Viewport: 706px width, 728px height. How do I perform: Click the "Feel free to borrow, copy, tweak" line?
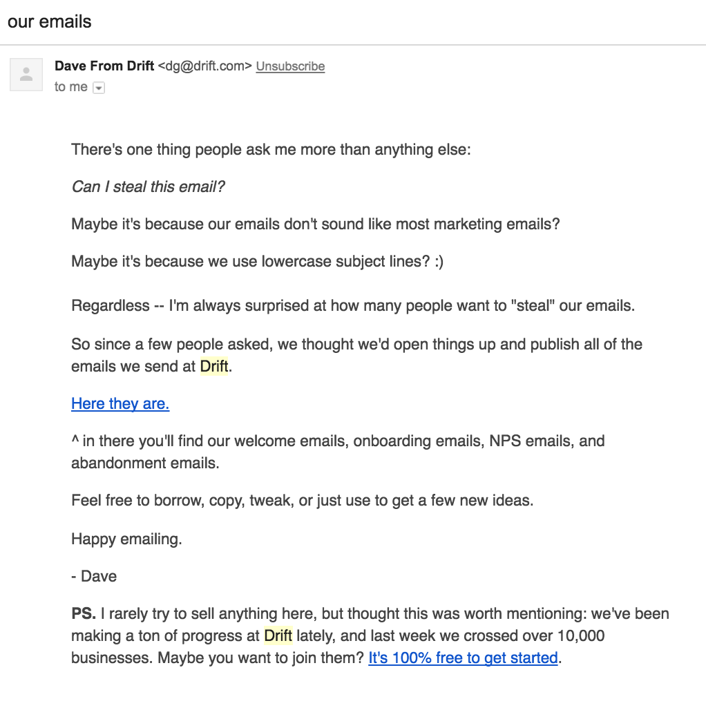(x=303, y=501)
